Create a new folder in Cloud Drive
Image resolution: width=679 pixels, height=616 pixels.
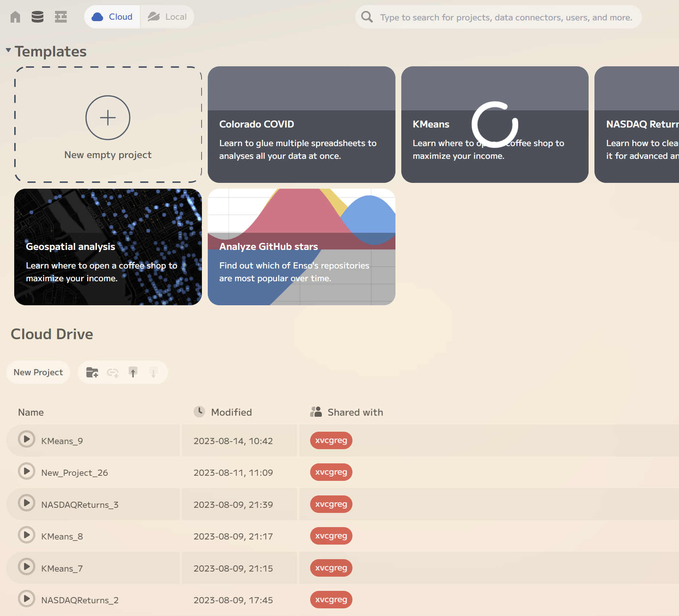pos(92,372)
